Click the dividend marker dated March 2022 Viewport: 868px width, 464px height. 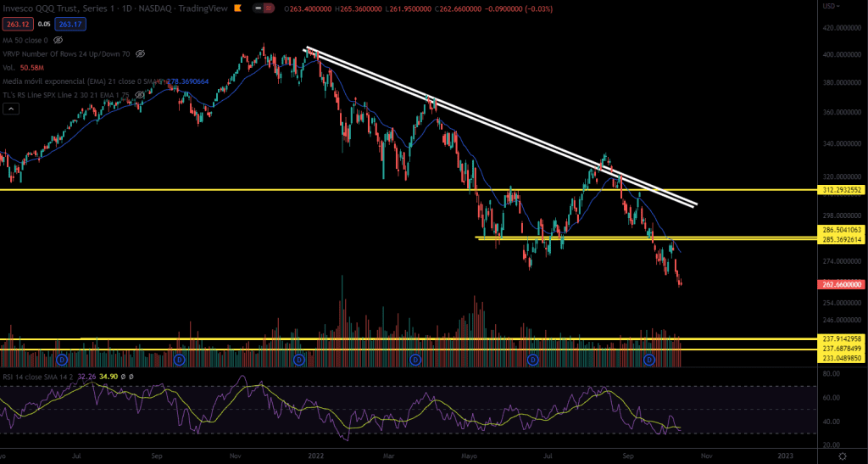[x=415, y=360]
